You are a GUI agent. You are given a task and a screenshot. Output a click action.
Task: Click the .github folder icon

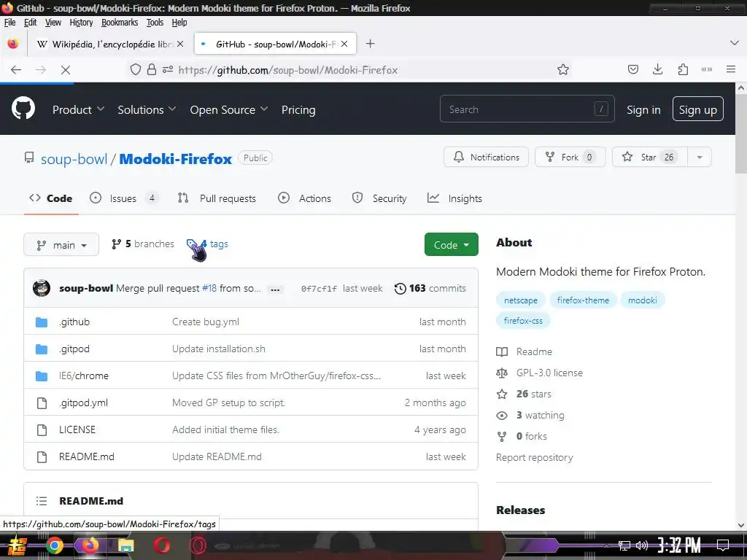42,322
